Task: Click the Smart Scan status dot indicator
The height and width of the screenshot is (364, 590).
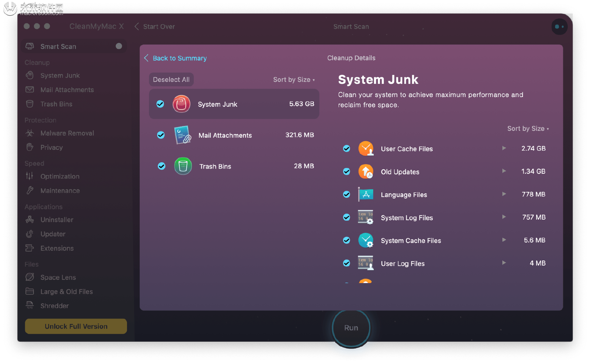Action: [119, 46]
